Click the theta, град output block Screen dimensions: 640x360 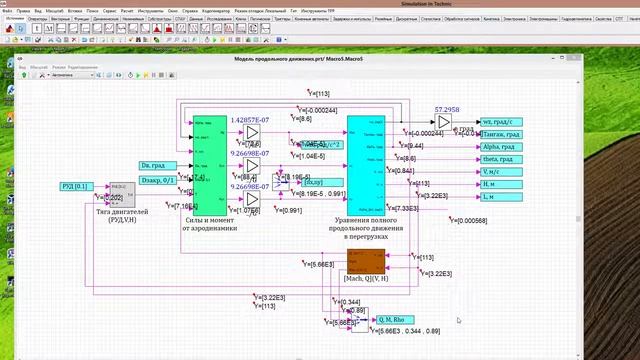[502, 159]
